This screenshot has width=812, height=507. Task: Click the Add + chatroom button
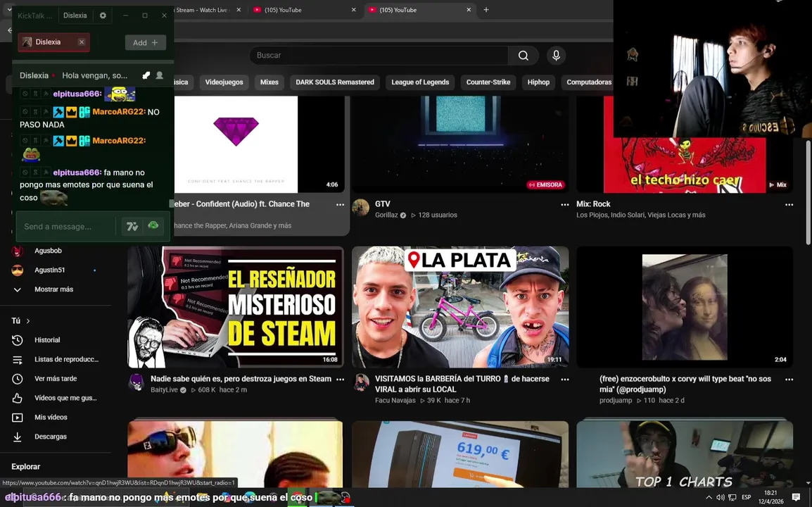coord(146,42)
